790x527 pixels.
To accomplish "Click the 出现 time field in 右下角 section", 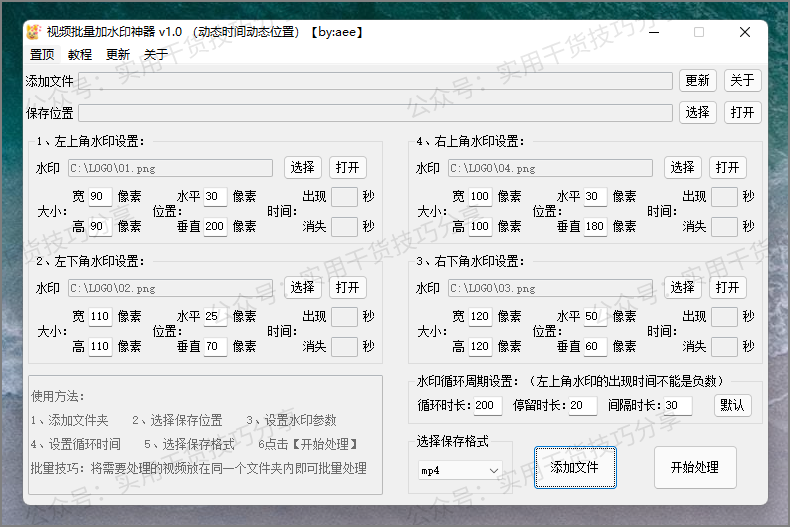I will 724,316.
